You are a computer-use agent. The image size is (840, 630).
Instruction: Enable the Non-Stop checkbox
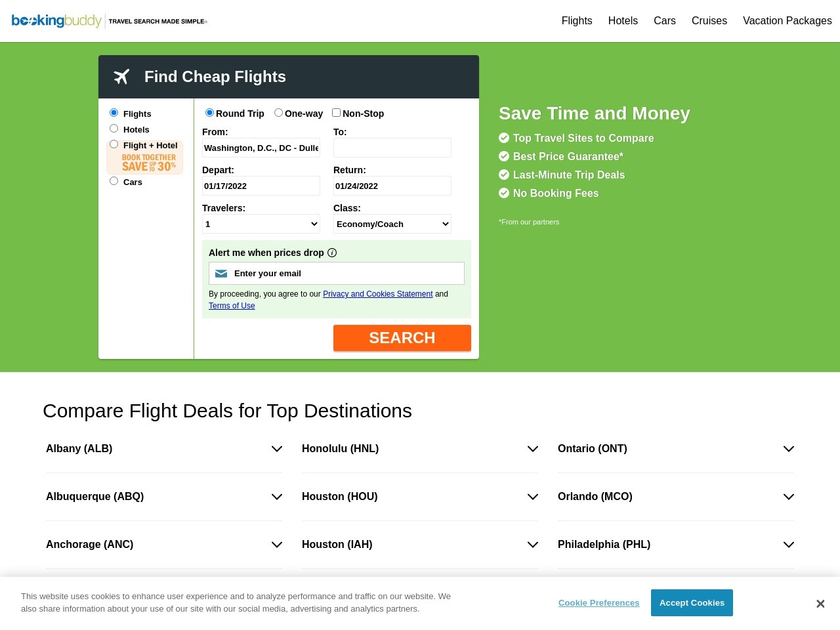coord(336,113)
